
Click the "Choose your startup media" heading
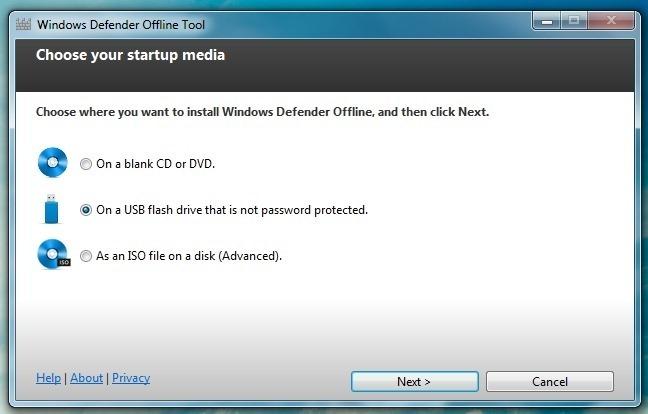(130, 55)
